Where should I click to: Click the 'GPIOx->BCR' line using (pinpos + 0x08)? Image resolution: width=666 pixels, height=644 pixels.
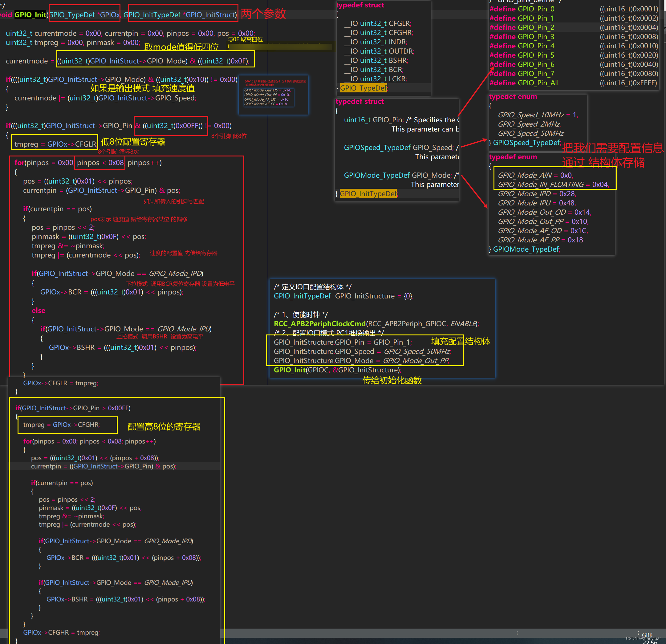124,558
